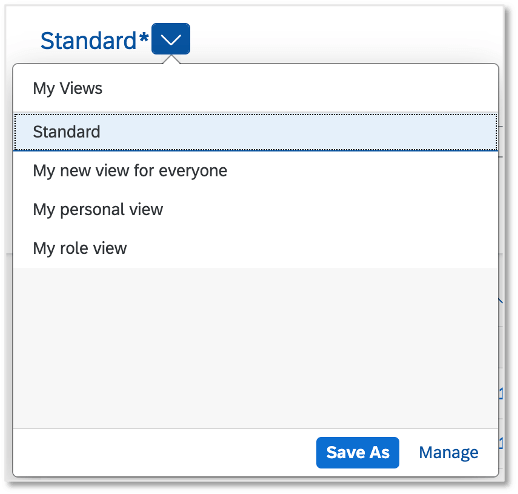Click the empty gray area below the views
This screenshot has height=494, width=518.
click(256, 348)
